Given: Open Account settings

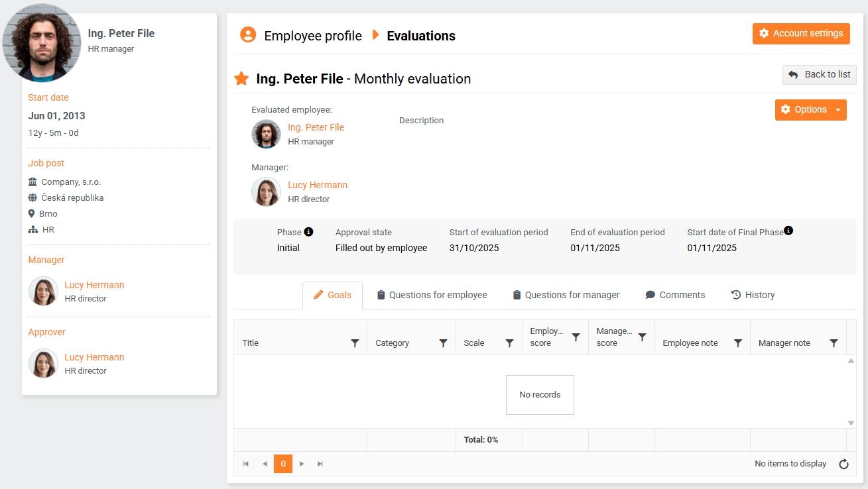Looking at the screenshot, I should coord(801,34).
